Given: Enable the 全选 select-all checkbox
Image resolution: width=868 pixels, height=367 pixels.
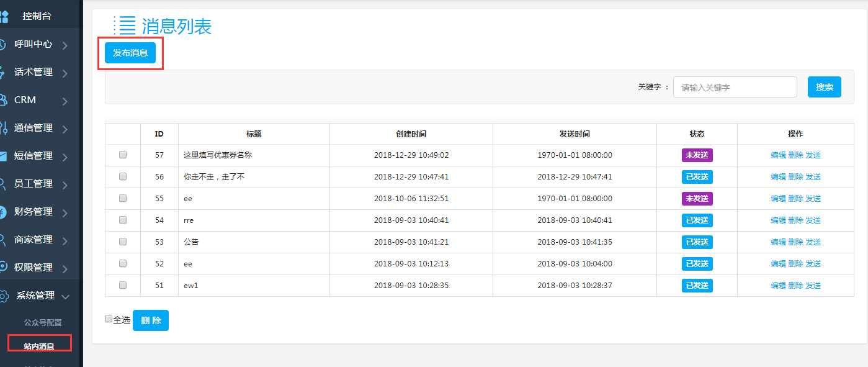Looking at the screenshot, I should click(109, 319).
